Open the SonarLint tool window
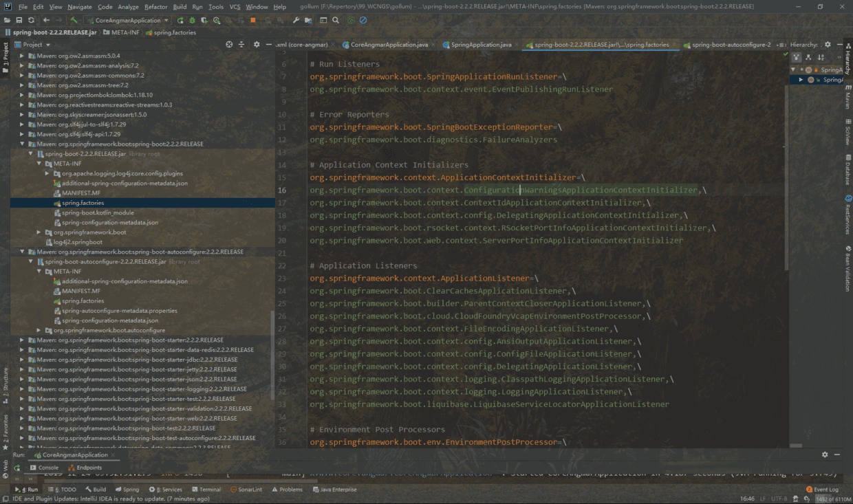 pyautogui.click(x=246, y=490)
